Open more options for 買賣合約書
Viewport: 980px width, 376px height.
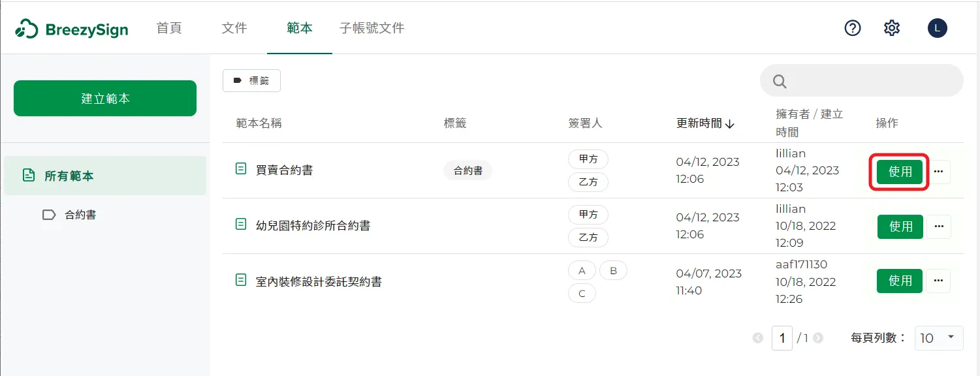tap(939, 172)
